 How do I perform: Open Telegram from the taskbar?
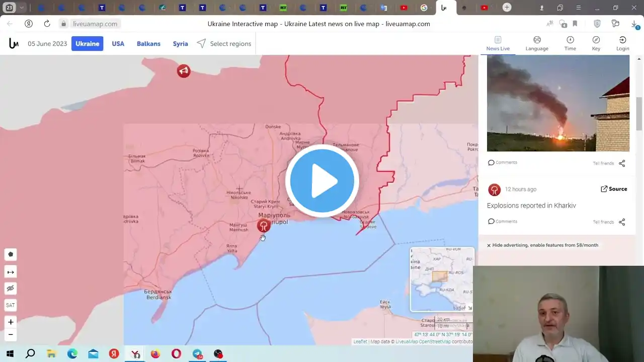tap(197, 354)
